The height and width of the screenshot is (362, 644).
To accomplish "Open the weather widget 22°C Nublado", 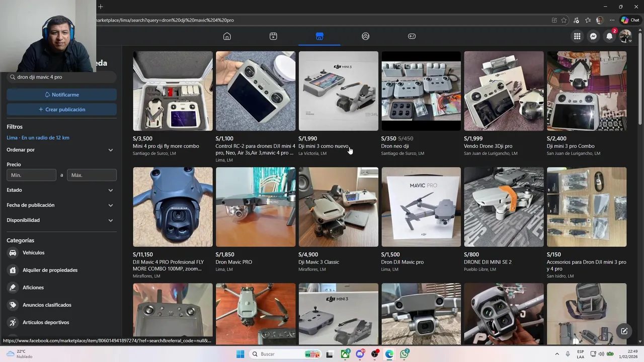I will tap(19, 354).
